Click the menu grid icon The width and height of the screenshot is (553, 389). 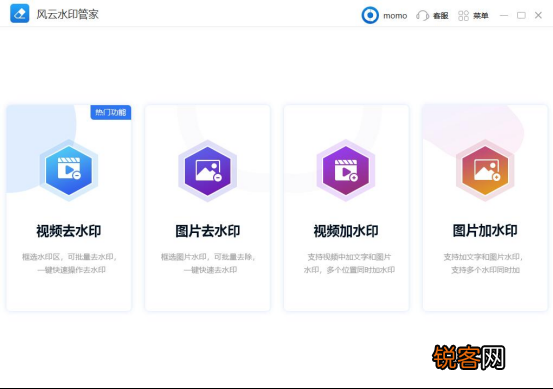(x=463, y=16)
